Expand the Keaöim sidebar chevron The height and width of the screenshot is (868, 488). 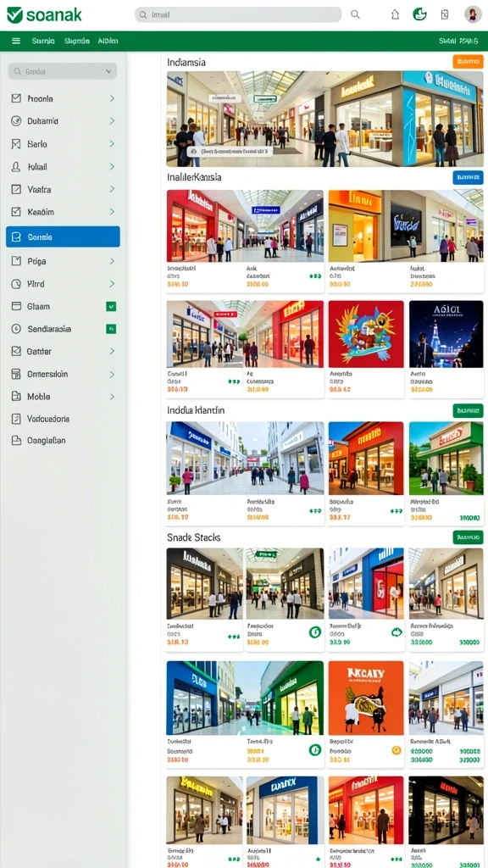[112, 211]
